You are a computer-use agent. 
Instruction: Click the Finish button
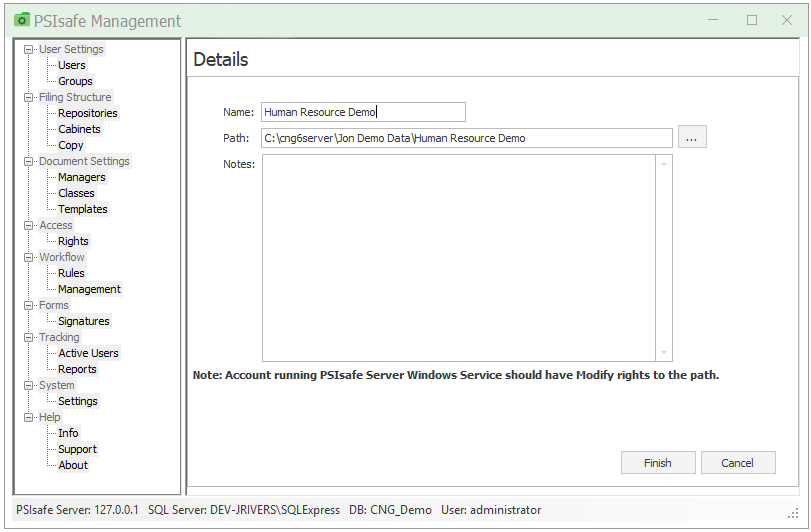pyautogui.click(x=658, y=463)
